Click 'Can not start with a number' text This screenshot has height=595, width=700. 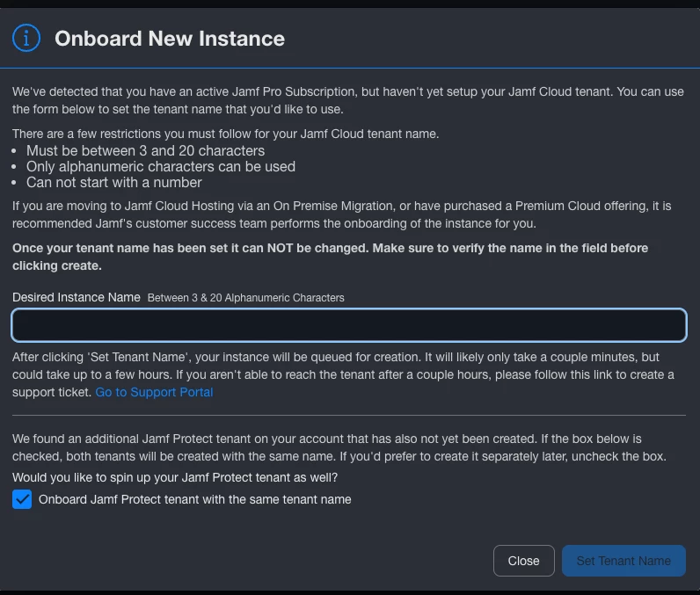[x=113, y=183]
